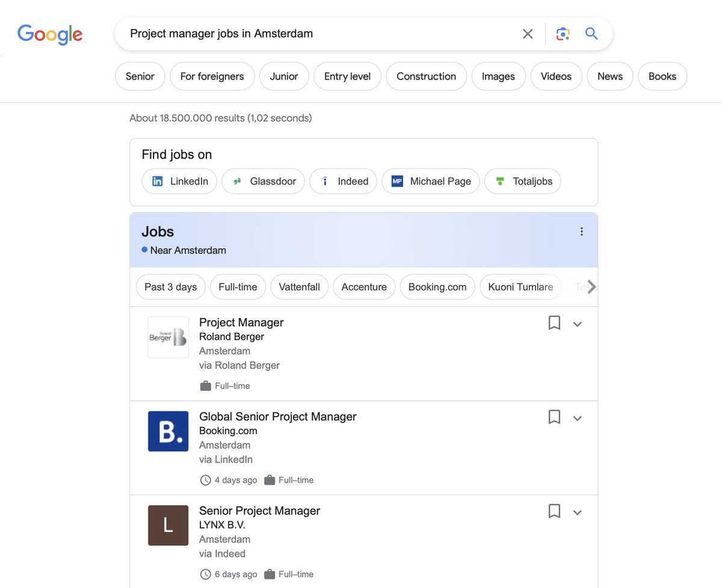Select the Junior refinement chip
Viewport: 722px width, 588px height.
284,76
